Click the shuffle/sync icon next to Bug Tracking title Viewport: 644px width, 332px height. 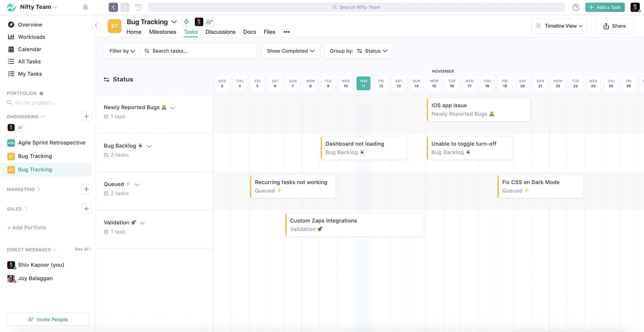click(x=185, y=22)
